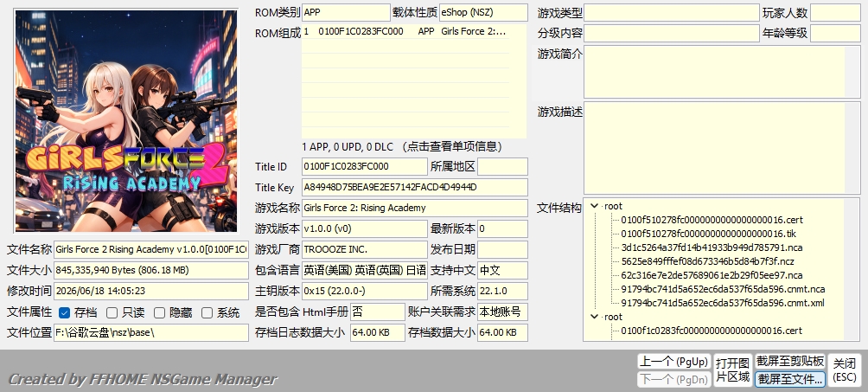Toggle the 隐藏 hidden checkbox
868x392 pixels.
159,312
